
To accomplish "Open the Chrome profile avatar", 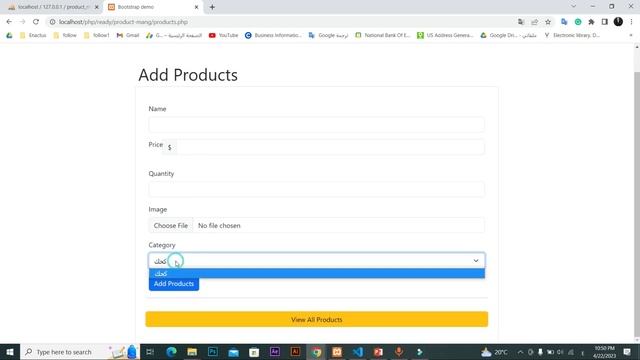I will (618, 22).
